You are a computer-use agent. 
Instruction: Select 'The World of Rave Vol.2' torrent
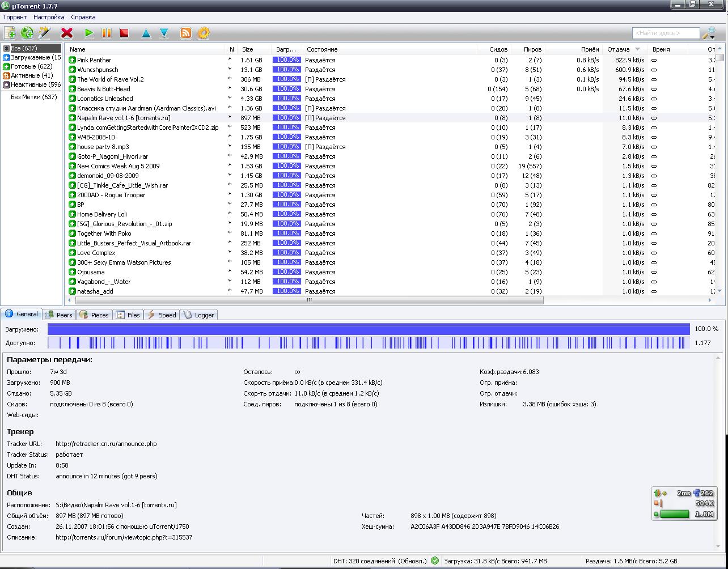[390, 79]
